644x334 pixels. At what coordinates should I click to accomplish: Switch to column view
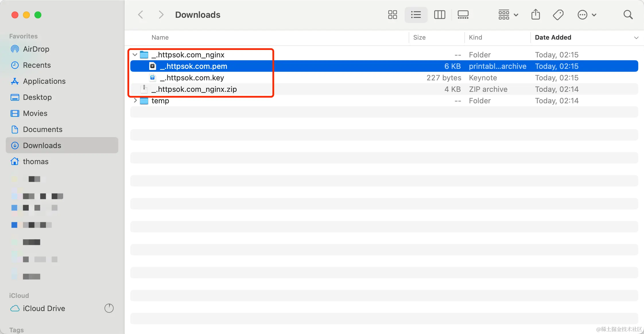[x=439, y=15]
